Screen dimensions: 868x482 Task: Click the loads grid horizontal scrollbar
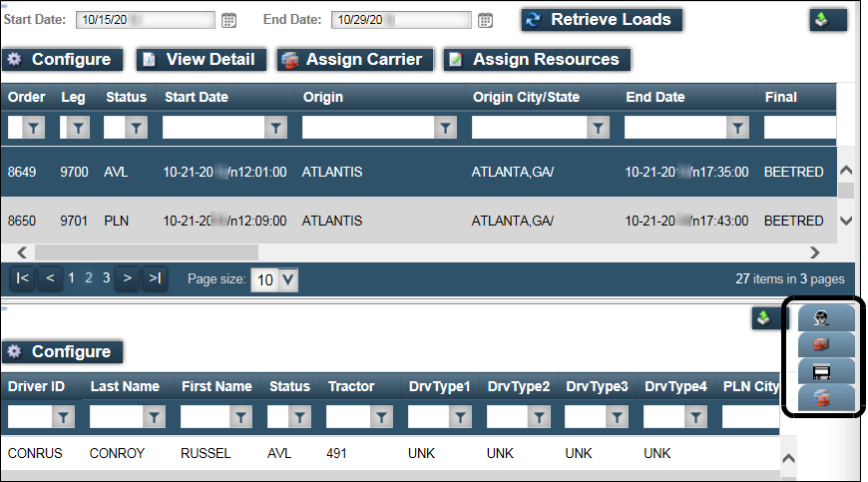click(419, 252)
